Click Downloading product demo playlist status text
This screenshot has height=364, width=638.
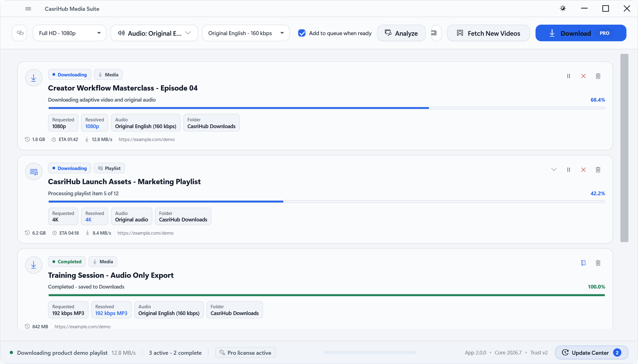click(62, 353)
